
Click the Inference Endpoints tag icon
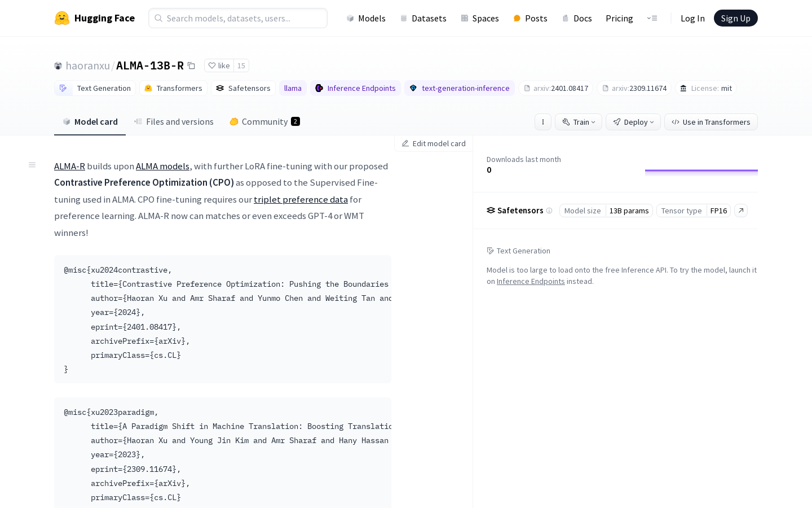(x=319, y=88)
